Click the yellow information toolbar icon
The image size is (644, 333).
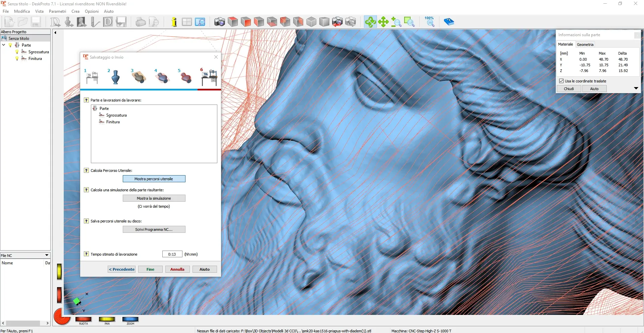[x=174, y=22]
